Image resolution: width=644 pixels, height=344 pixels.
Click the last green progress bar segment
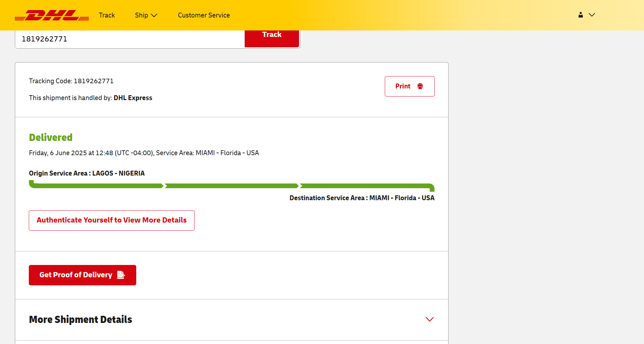[x=367, y=186]
